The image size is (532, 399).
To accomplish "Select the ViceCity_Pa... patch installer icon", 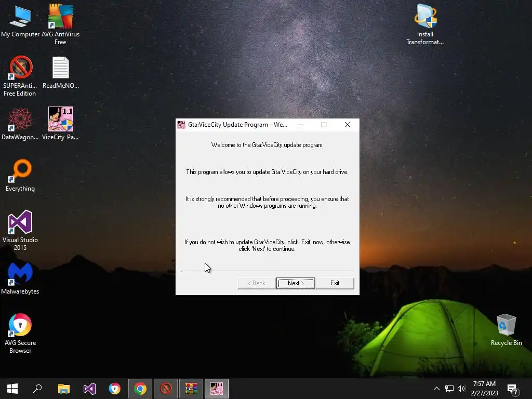I will pos(60,124).
